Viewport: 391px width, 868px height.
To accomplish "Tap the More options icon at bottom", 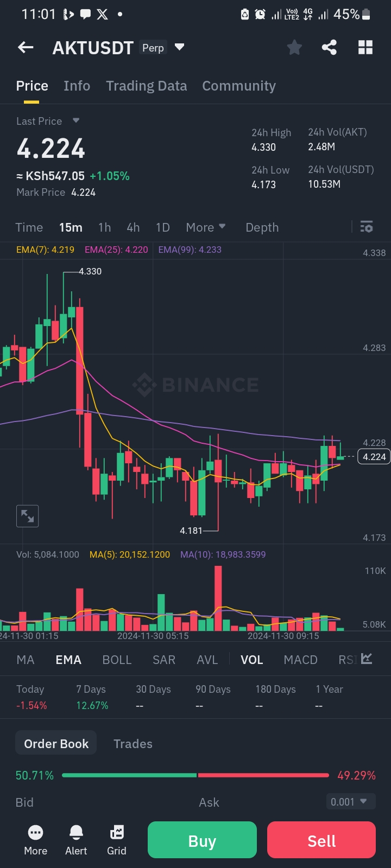I will 35,840.
